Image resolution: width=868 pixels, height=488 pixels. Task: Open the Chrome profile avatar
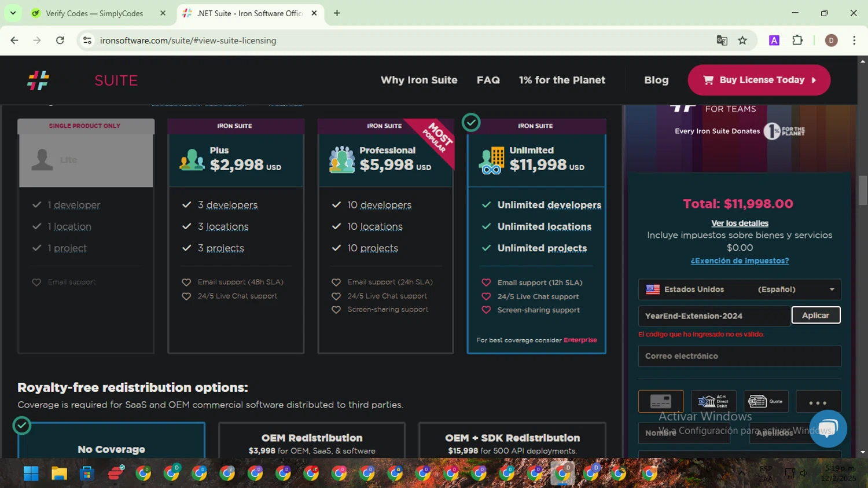pos(831,41)
